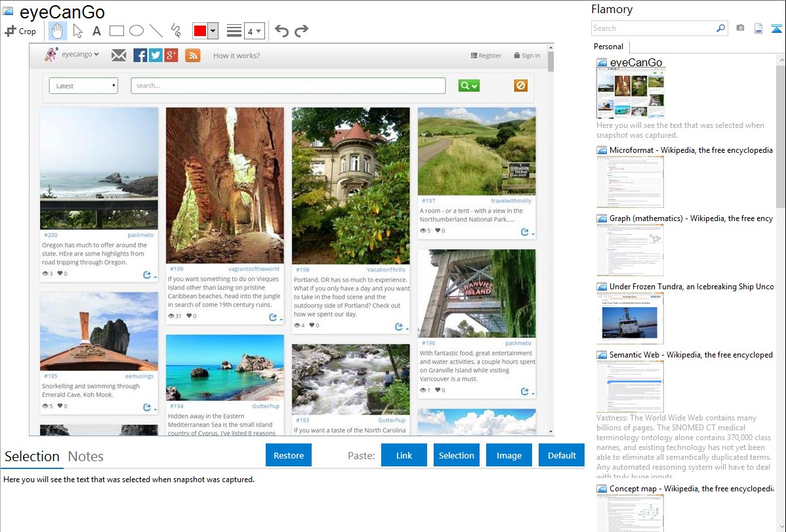Click the Register link
Image resolution: width=786 pixels, height=532 pixels.
pos(486,56)
